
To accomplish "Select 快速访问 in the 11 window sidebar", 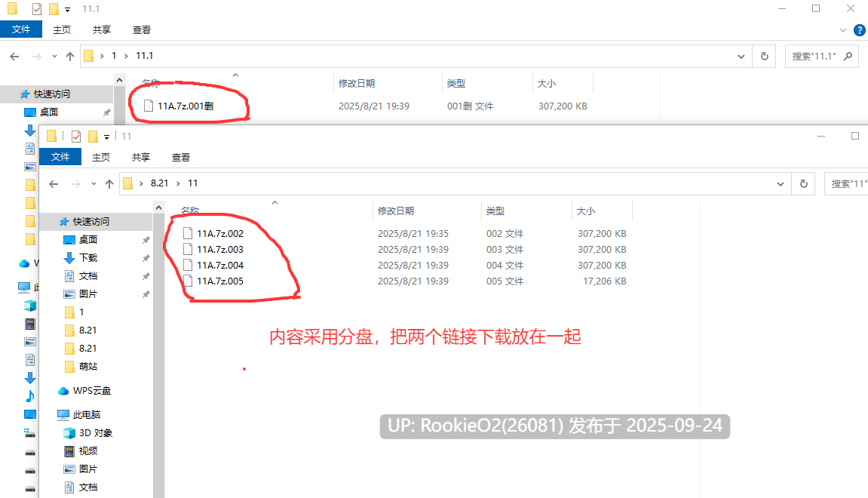I will tap(91, 222).
